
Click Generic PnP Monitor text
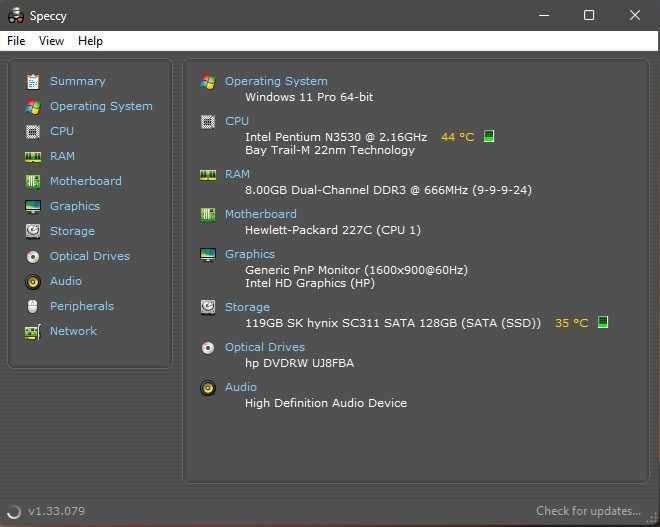357,270
